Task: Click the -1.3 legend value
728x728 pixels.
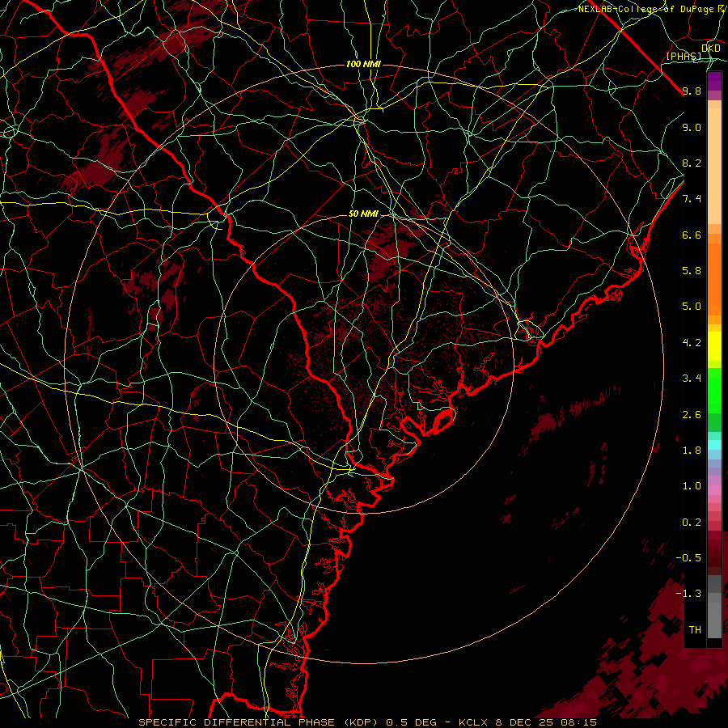Action: 688,594
